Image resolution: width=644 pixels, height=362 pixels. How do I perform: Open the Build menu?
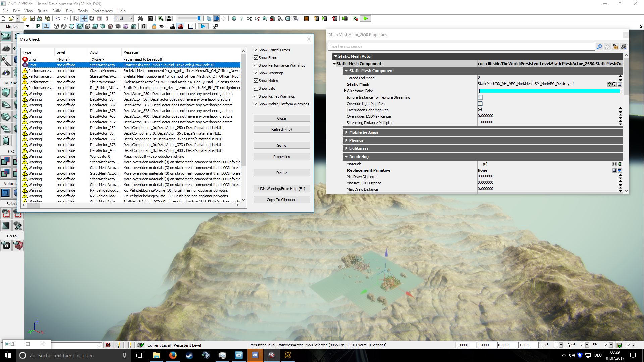pyautogui.click(x=57, y=11)
